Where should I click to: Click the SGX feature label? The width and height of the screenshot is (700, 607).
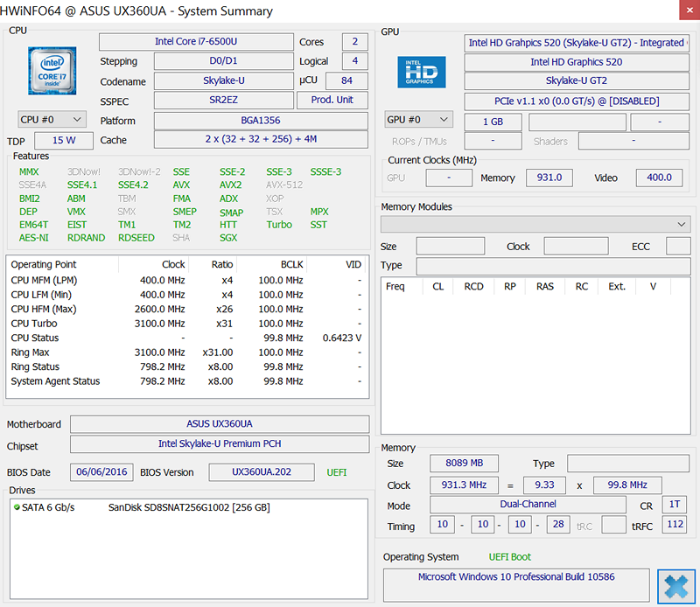click(x=228, y=238)
